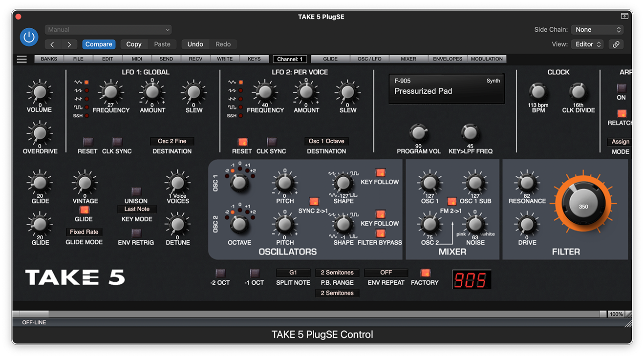Open the Side Chain dropdown
The image size is (644, 358).
[598, 30]
